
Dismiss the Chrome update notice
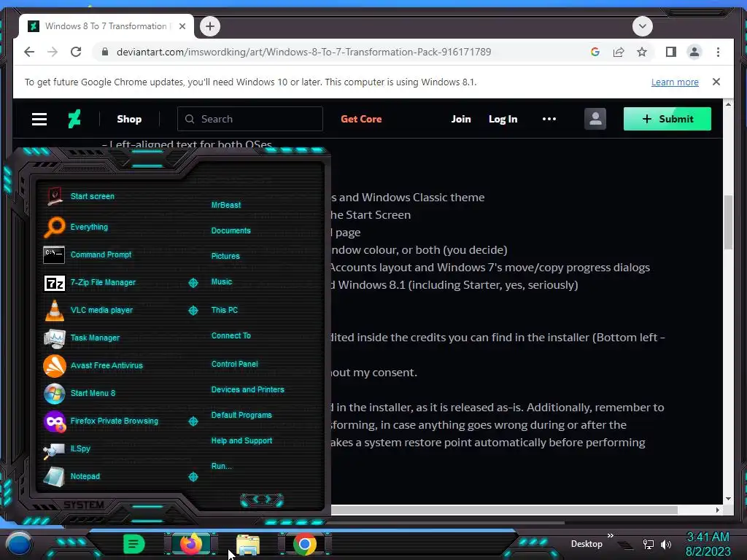(716, 82)
